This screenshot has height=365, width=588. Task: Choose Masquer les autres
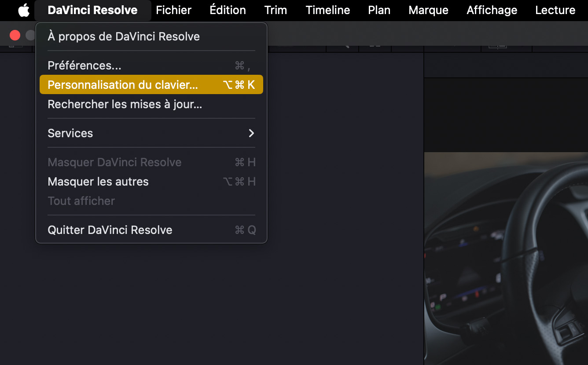click(151, 182)
